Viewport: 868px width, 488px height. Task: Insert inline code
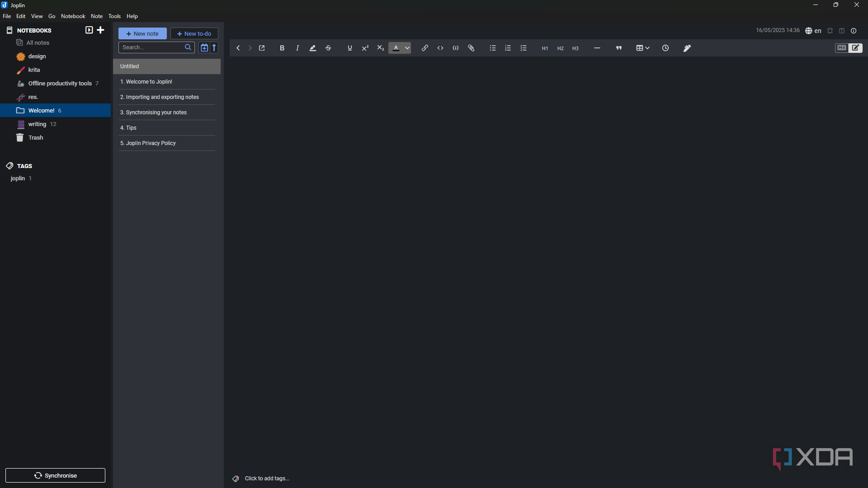tap(440, 48)
